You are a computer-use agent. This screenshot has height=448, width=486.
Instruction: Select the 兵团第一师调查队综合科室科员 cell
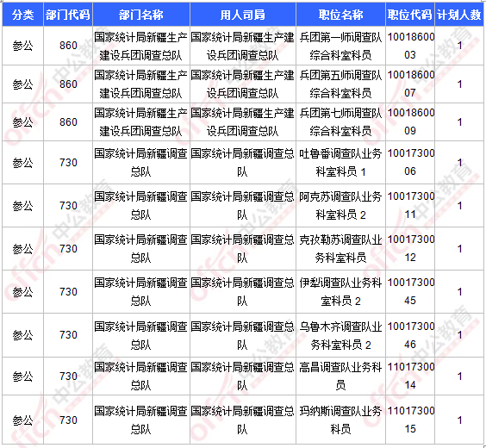(340, 46)
